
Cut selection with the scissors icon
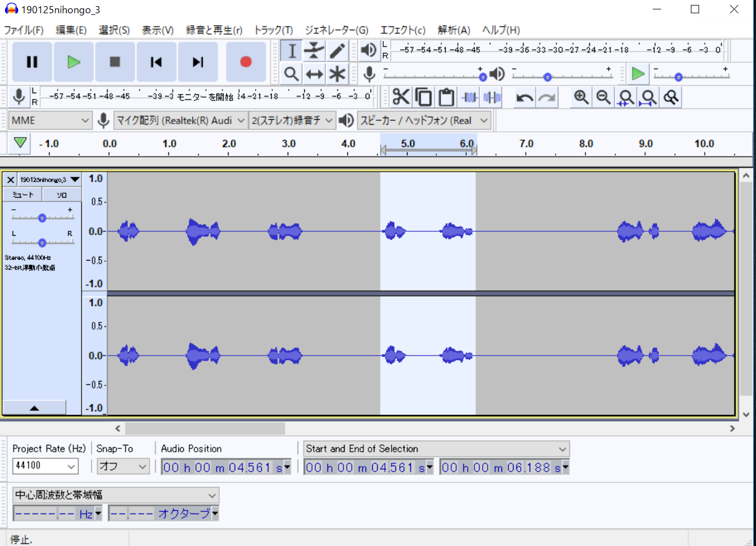click(401, 97)
